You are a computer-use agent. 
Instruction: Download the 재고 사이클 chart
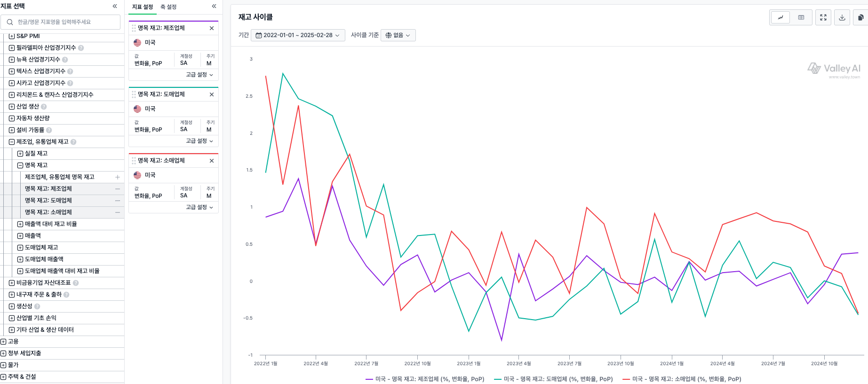pos(842,17)
